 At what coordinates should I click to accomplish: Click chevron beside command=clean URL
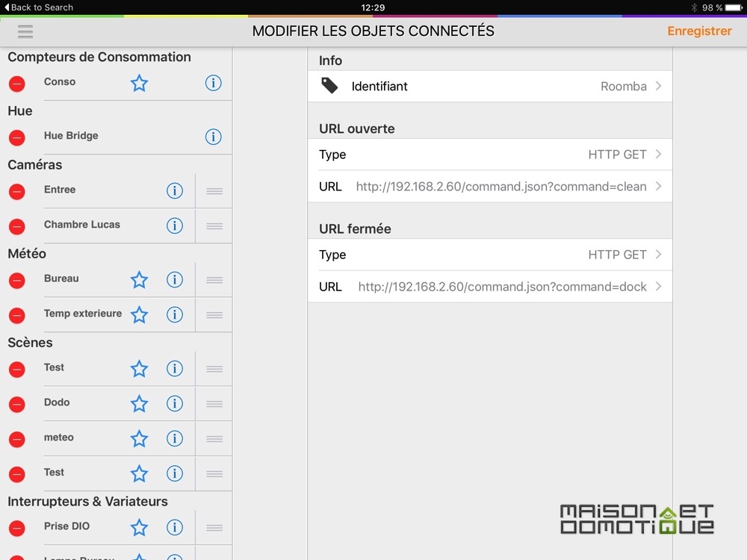(x=658, y=186)
